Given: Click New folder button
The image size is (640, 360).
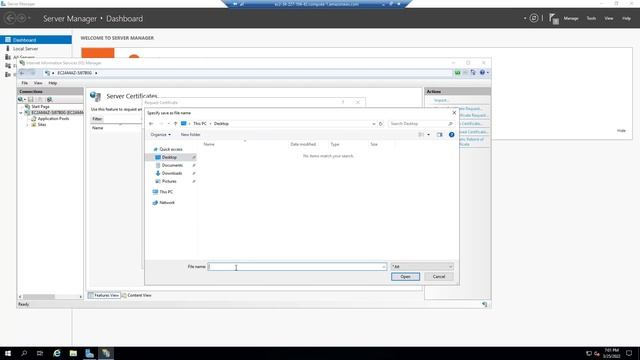Looking at the screenshot, I should (190, 135).
